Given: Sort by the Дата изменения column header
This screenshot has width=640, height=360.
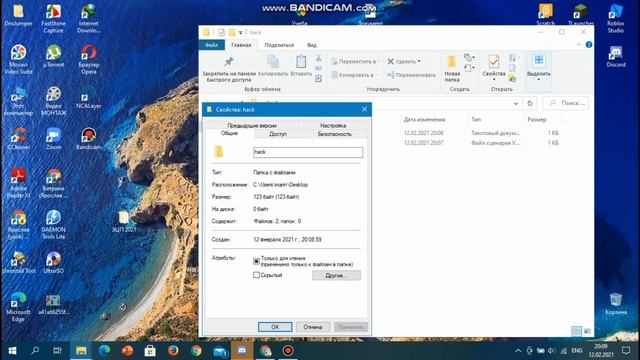Looking at the screenshot, I should (x=424, y=120).
